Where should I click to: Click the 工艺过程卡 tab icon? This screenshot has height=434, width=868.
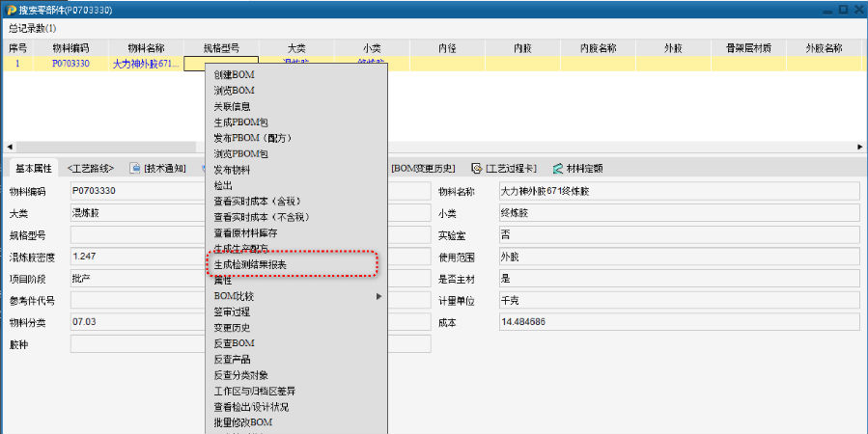[476, 168]
